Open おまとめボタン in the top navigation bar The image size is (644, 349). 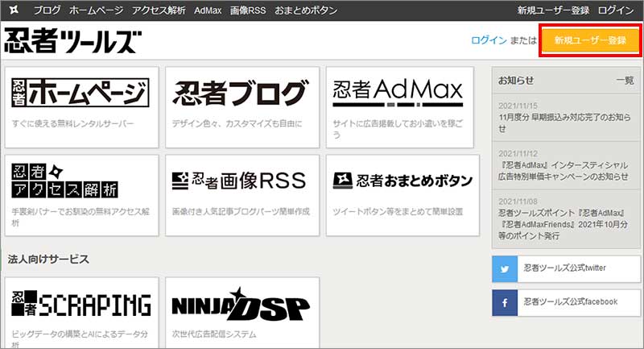(x=306, y=10)
